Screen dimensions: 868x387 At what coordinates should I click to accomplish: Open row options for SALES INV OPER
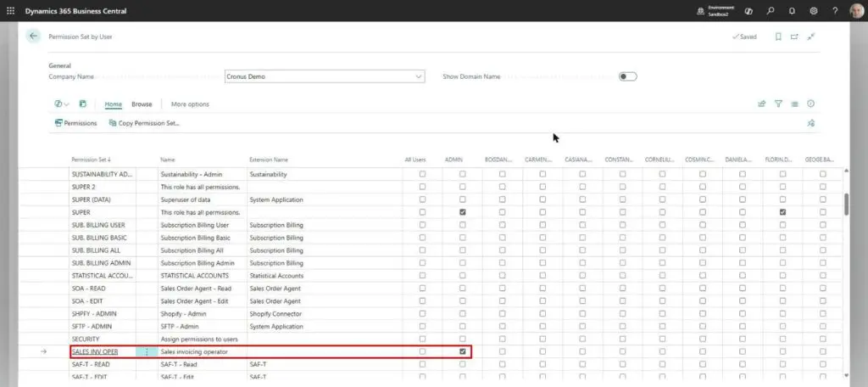pyautogui.click(x=147, y=351)
